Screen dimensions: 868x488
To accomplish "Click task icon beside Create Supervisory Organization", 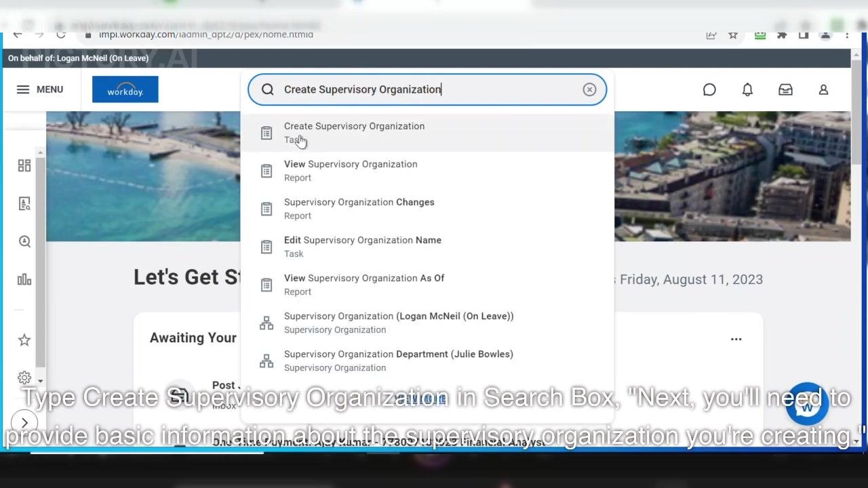I will (267, 133).
